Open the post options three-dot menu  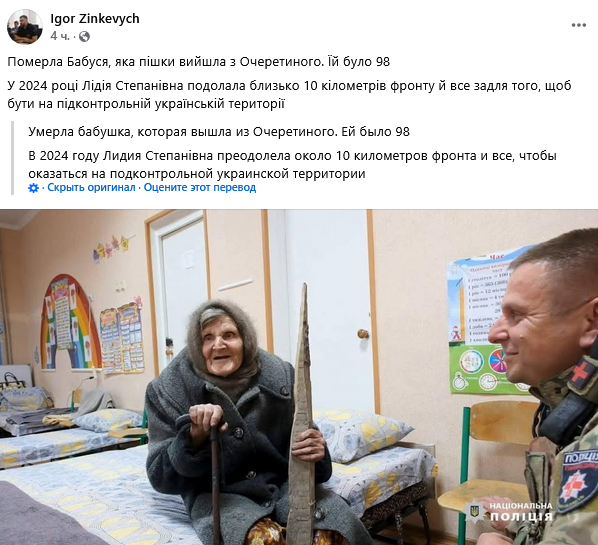[x=579, y=26]
